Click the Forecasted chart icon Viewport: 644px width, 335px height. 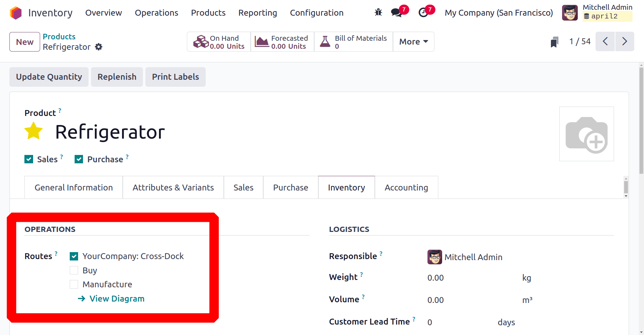point(262,42)
